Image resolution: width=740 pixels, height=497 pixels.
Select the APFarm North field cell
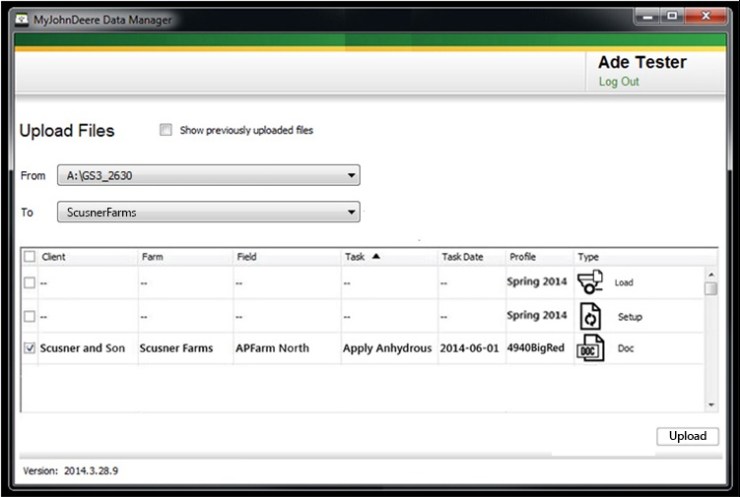272,349
